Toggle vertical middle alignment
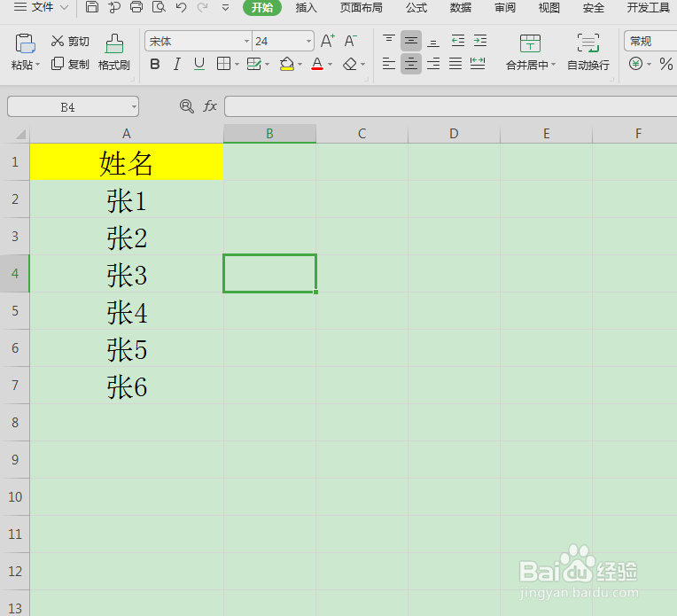The image size is (677, 616). (411, 41)
